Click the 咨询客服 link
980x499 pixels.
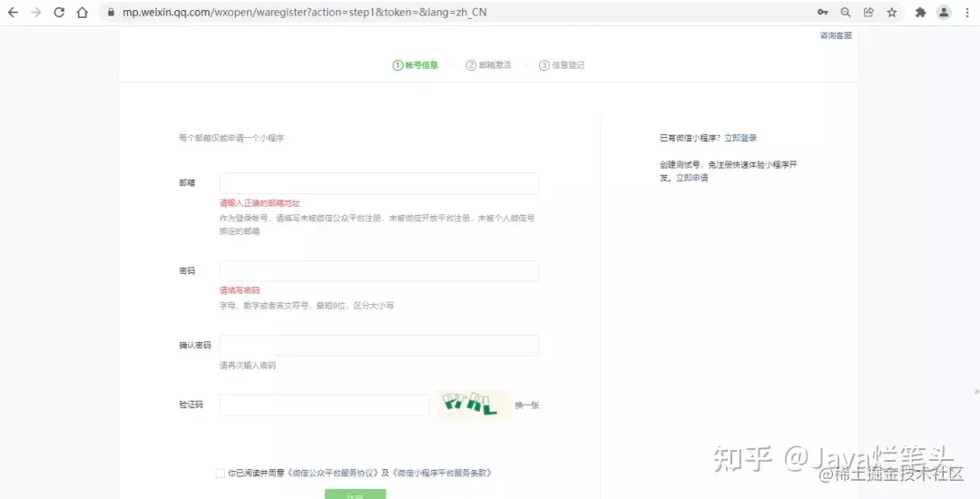(x=836, y=35)
